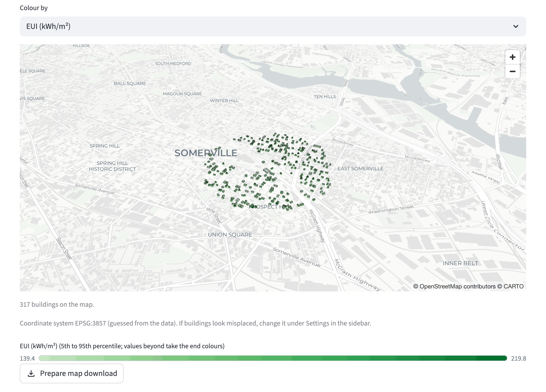Click the Coordinate system EPSG:3857 note

click(195, 323)
